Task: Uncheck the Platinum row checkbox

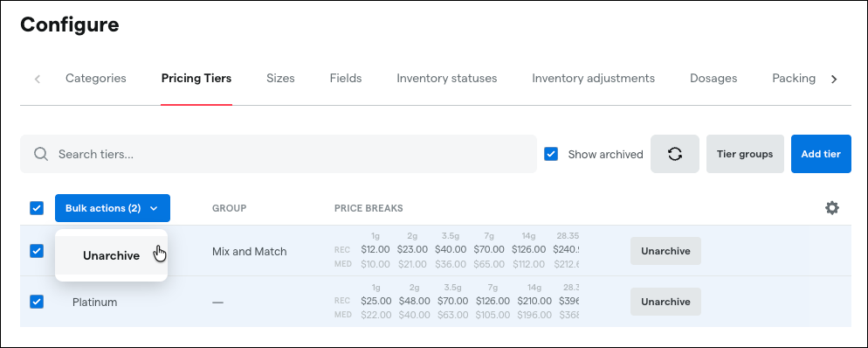Action: [x=37, y=302]
